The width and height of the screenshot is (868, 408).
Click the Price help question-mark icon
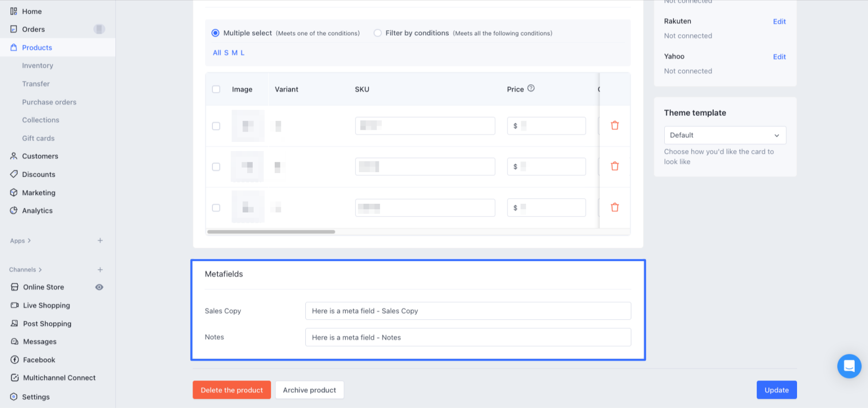pos(531,88)
